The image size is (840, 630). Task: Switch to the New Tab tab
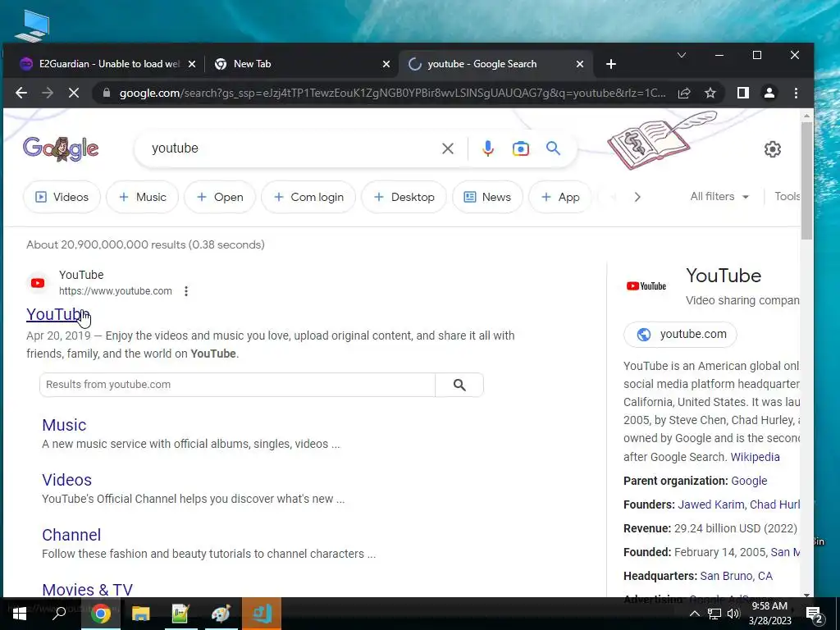300,64
